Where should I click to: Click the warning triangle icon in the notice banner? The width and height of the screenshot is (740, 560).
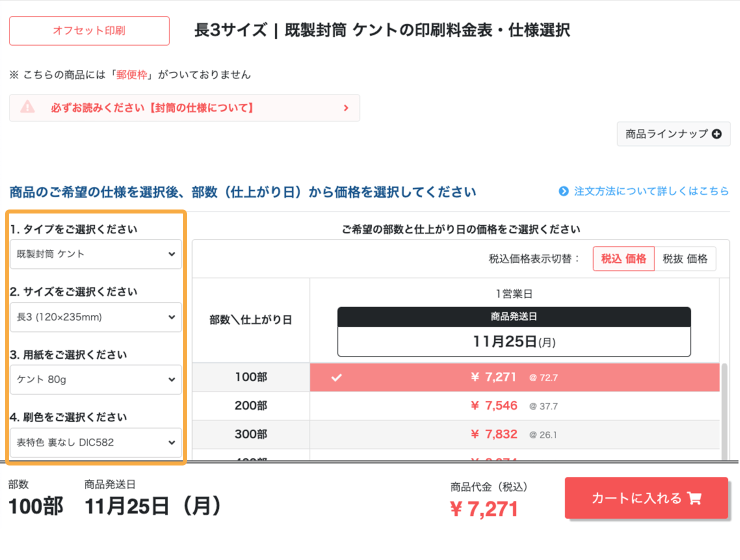pyautogui.click(x=28, y=107)
